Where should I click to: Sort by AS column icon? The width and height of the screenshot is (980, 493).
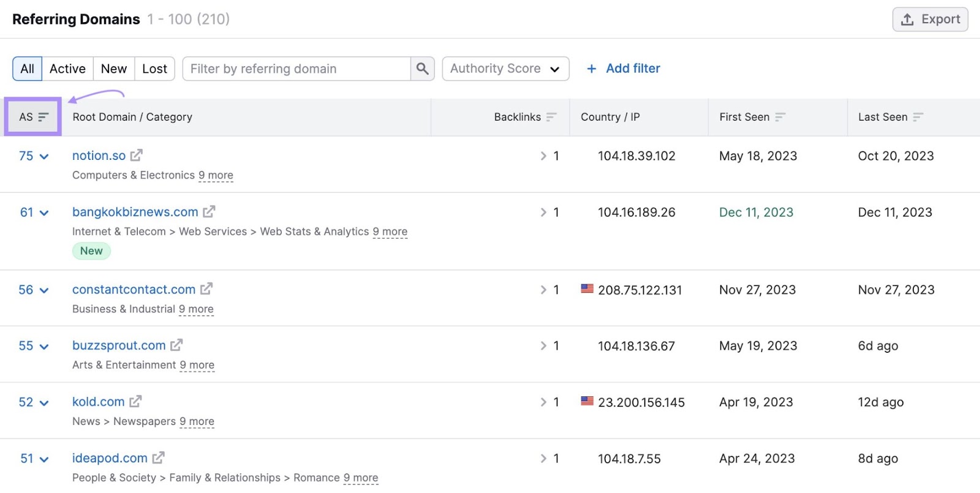43,117
